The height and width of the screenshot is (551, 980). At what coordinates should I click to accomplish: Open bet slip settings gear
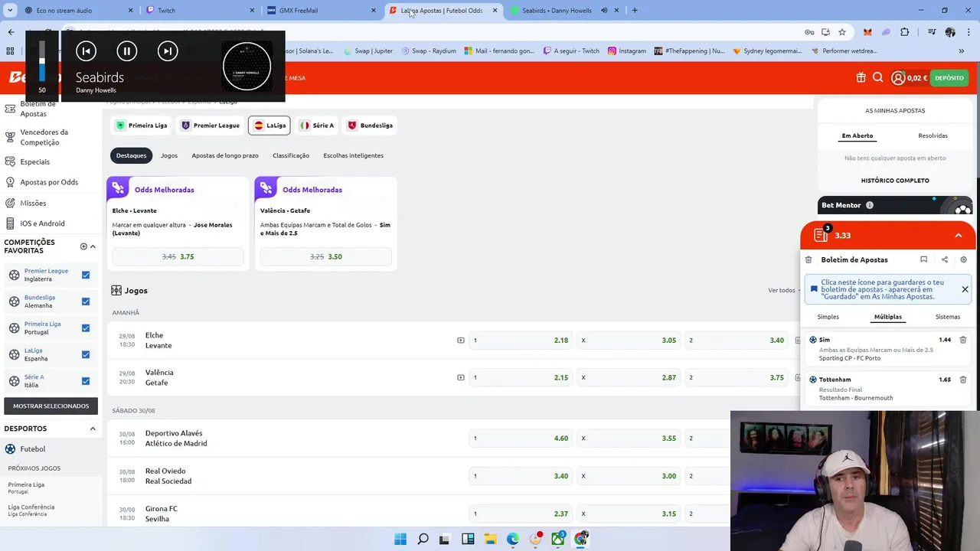[x=963, y=259]
